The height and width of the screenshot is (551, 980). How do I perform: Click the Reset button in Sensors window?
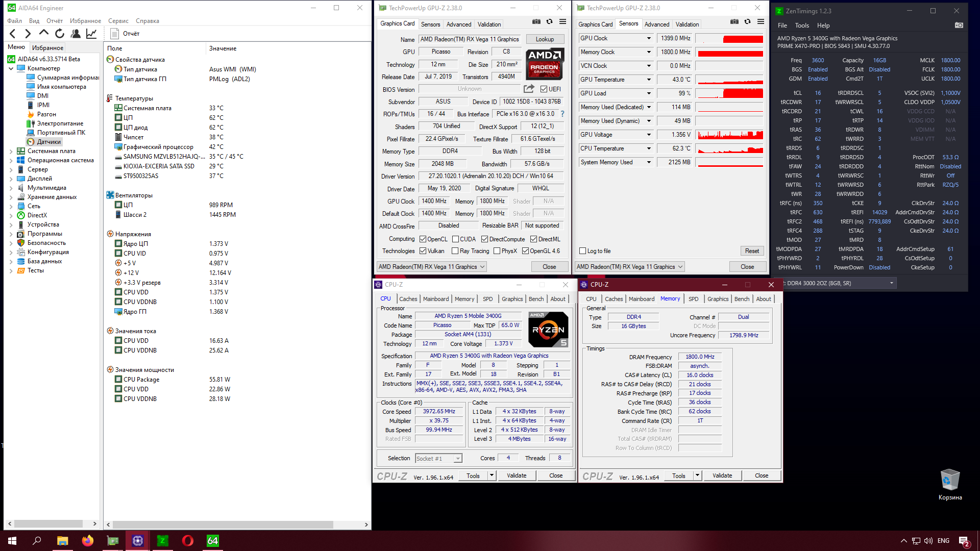point(751,251)
